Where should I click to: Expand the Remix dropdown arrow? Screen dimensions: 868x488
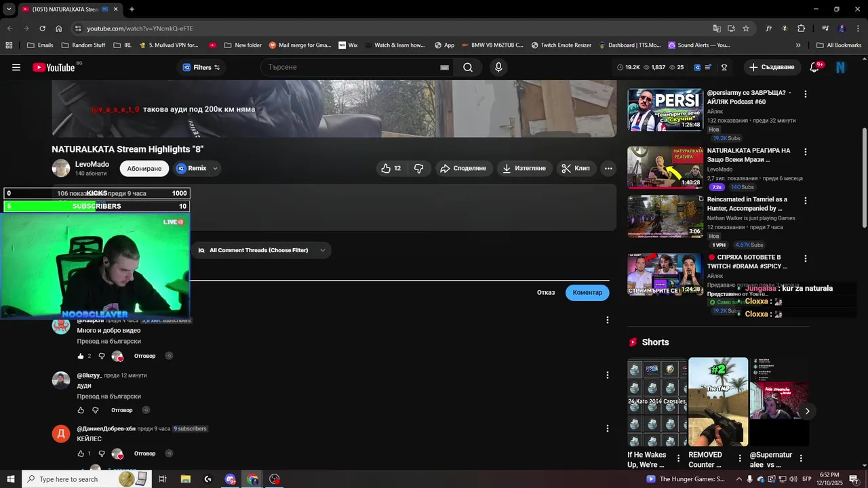click(x=215, y=168)
